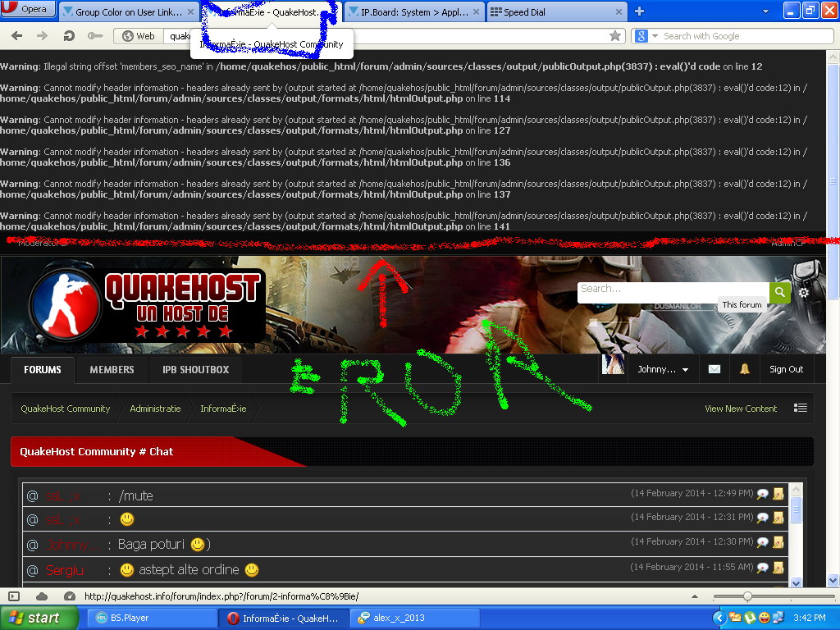
Task: Click the password manager key icon
Action: coord(95,36)
